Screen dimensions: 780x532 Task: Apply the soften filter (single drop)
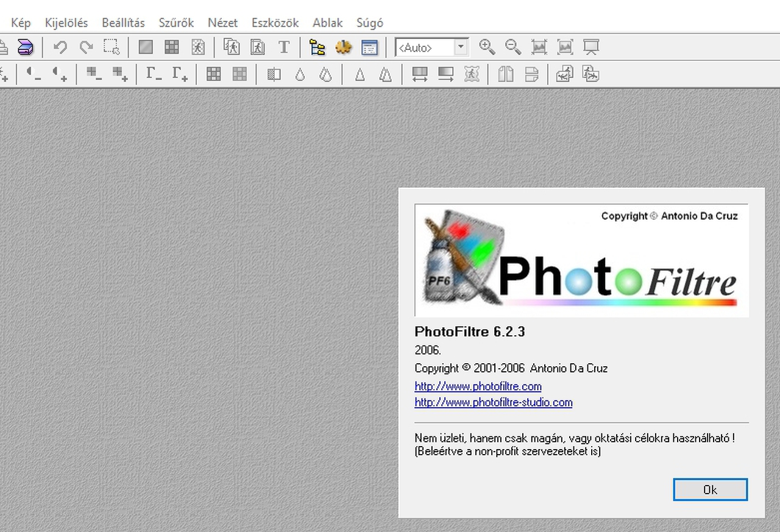300,74
